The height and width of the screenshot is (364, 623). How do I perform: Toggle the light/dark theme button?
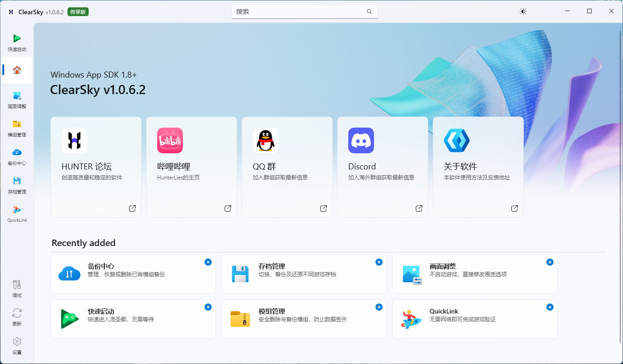click(523, 11)
